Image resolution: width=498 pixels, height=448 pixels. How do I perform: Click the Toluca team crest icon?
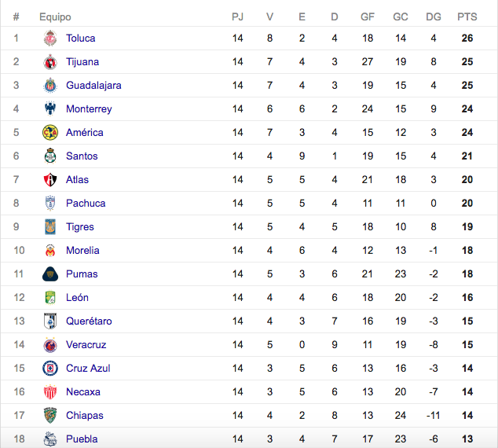click(50, 39)
